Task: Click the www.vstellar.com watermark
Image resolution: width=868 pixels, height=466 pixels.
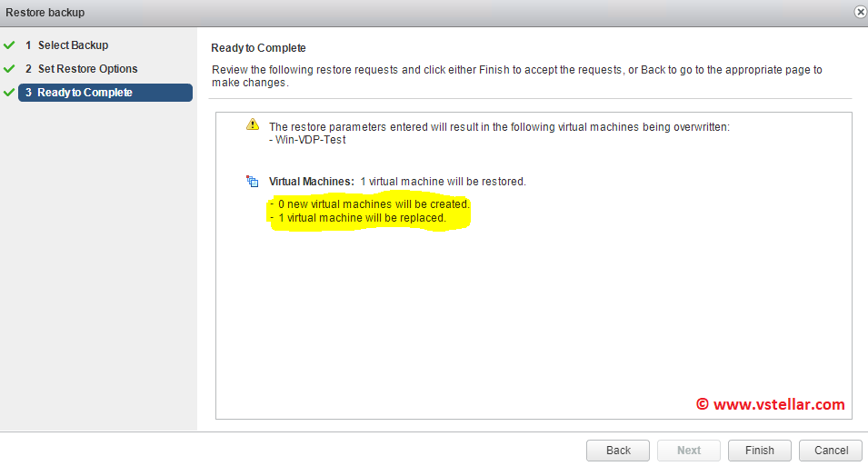Action: click(x=770, y=405)
